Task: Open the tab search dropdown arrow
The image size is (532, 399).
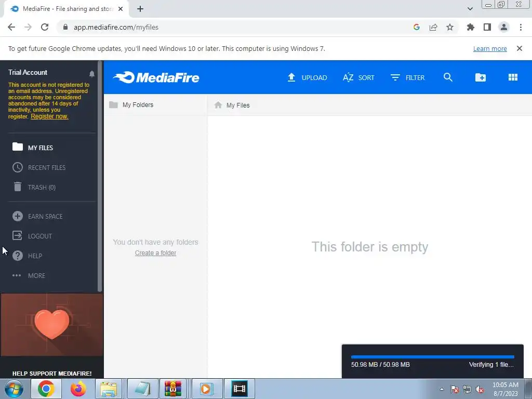Action: click(x=470, y=9)
